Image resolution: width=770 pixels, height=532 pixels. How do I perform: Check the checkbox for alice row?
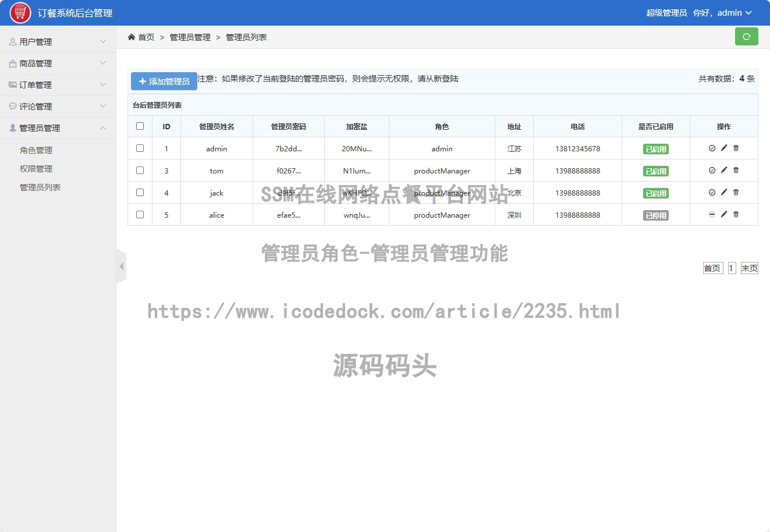click(140, 215)
